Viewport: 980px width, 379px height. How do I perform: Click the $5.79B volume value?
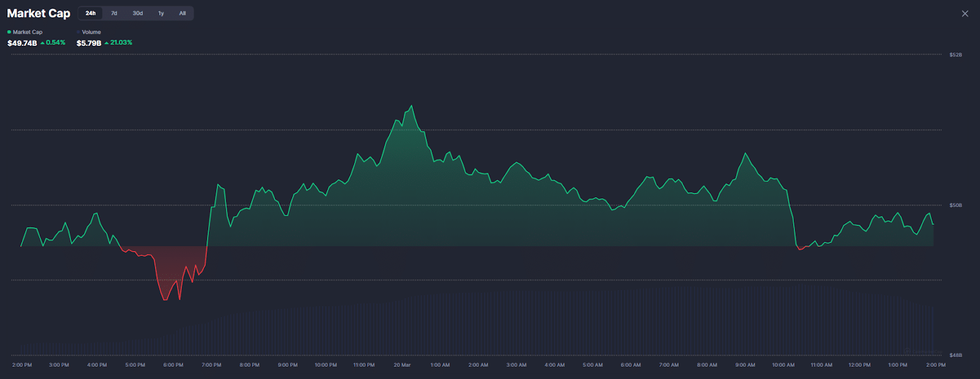coord(89,43)
